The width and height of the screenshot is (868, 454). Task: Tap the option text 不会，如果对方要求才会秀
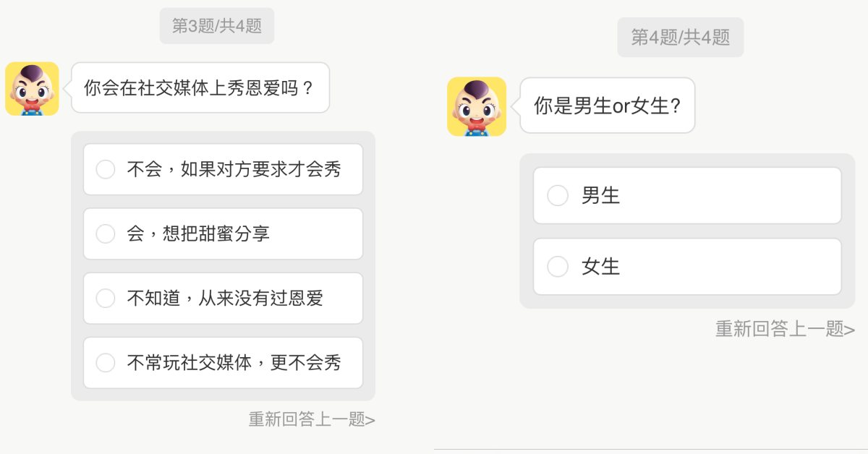point(234,170)
